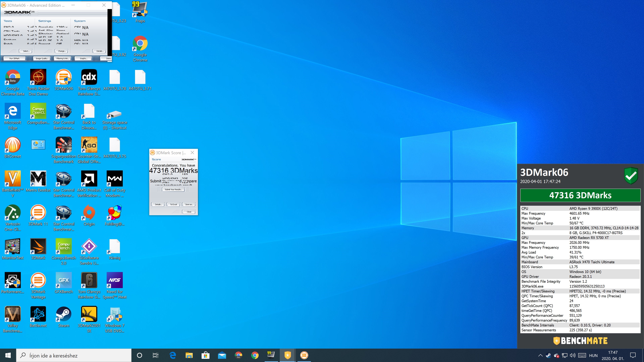Click Details in 3DMark Score window

click(158, 205)
